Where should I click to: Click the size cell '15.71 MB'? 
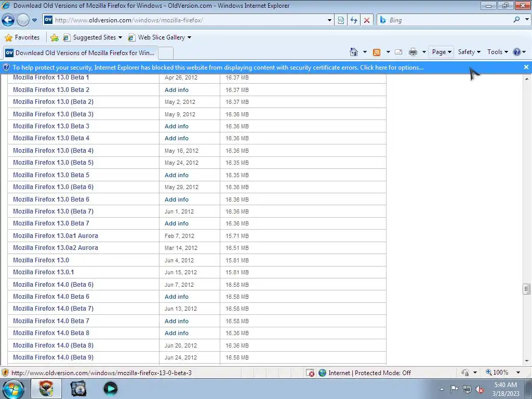pos(237,236)
